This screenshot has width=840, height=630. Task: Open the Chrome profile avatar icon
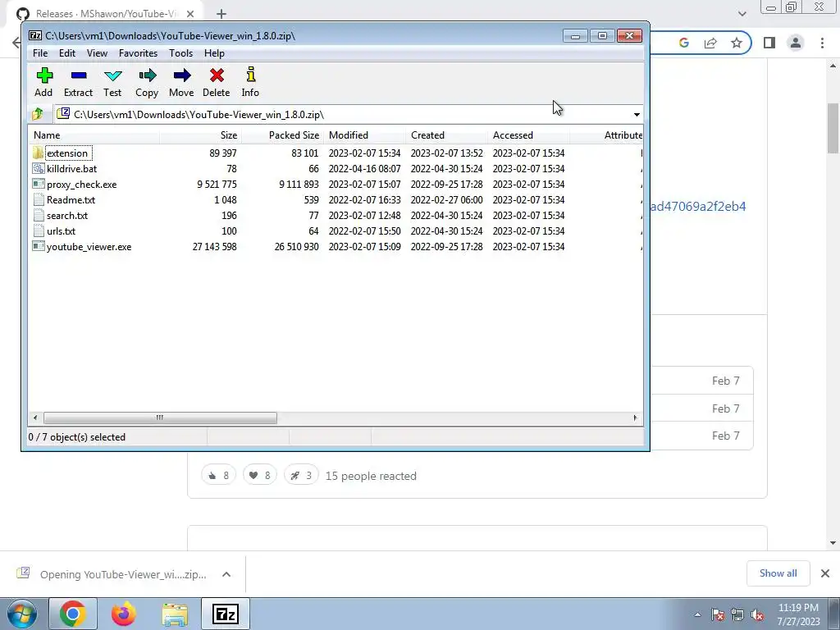(x=796, y=43)
